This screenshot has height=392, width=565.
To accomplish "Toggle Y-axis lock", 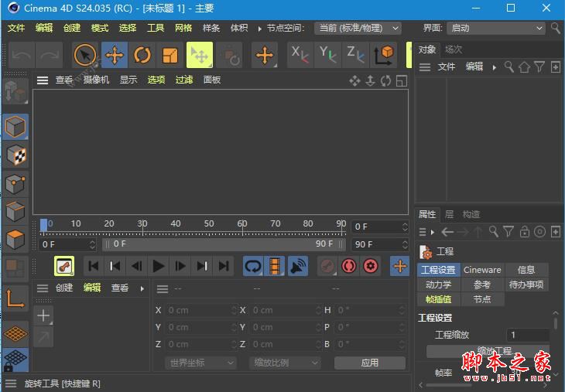I will pyautogui.click(x=328, y=54).
